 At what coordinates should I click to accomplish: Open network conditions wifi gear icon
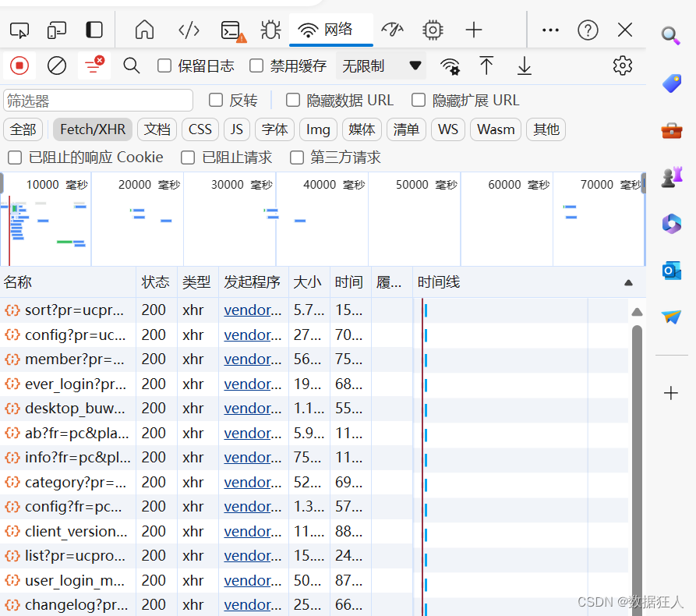450,66
